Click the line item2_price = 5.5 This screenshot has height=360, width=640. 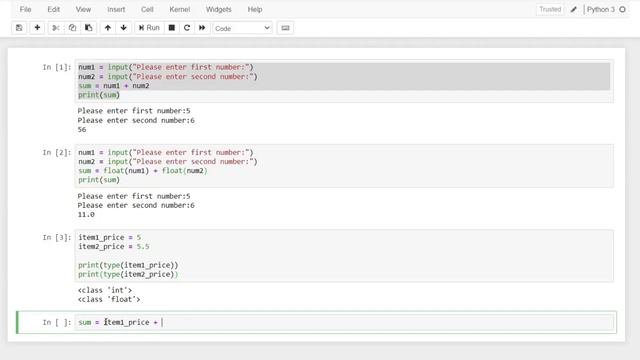click(114, 247)
